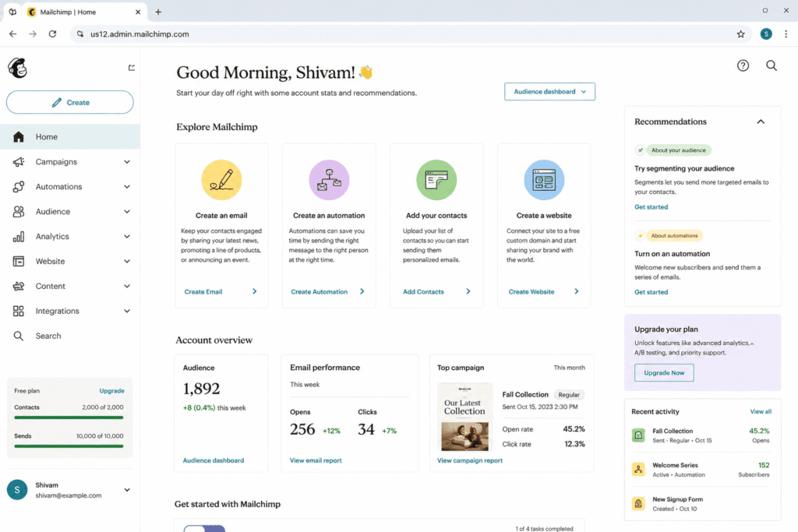Click the blue Create a website icon
The width and height of the screenshot is (798, 532).
click(544, 180)
